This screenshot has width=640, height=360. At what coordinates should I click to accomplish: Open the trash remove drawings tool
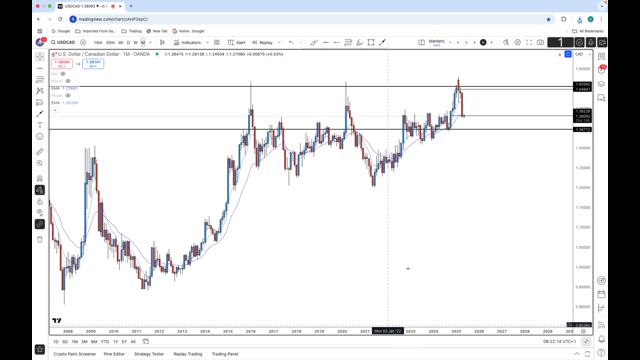point(40,240)
